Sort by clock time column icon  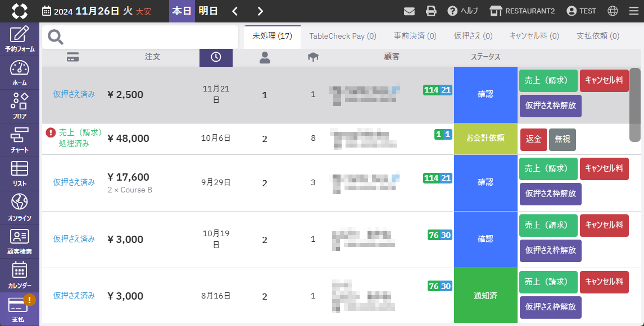216,57
